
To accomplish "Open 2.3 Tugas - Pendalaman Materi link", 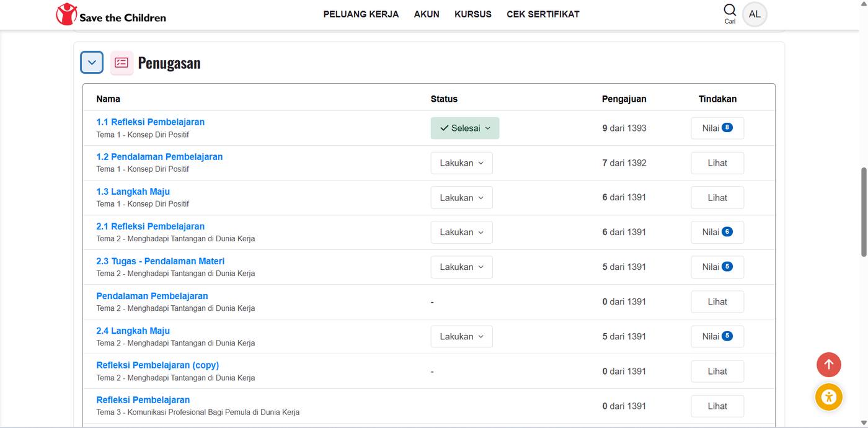I will [161, 261].
